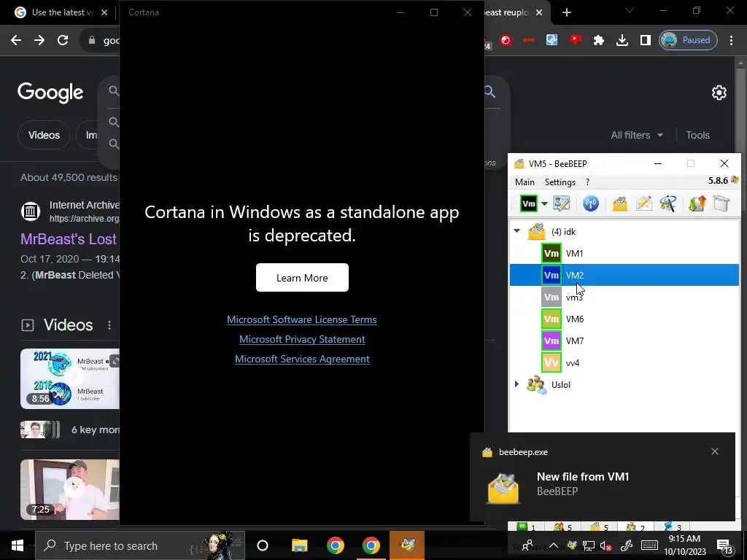Viewport: 747px width, 560px height.
Task: Click the taskbar search box
Action: pyautogui.click(x=140, y=545)
